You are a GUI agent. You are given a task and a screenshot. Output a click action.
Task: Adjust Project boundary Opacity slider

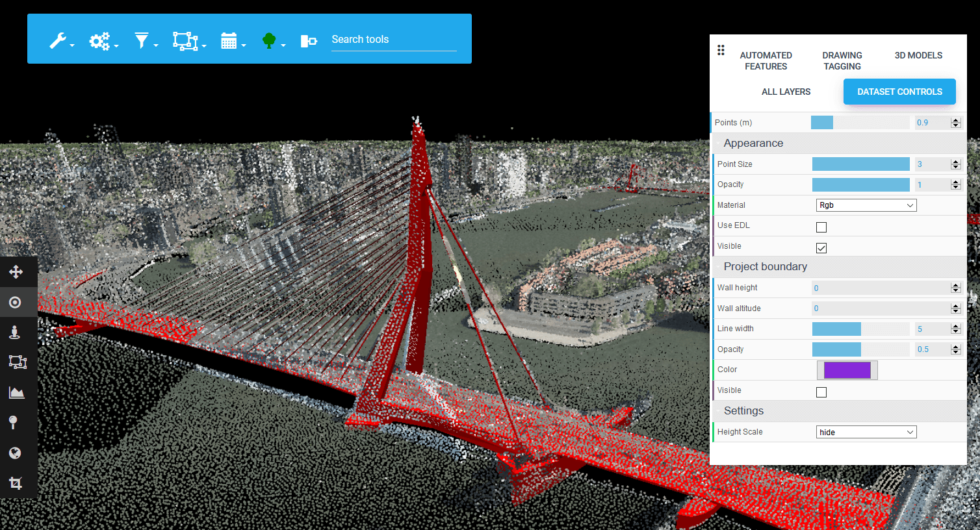(861, 349)
